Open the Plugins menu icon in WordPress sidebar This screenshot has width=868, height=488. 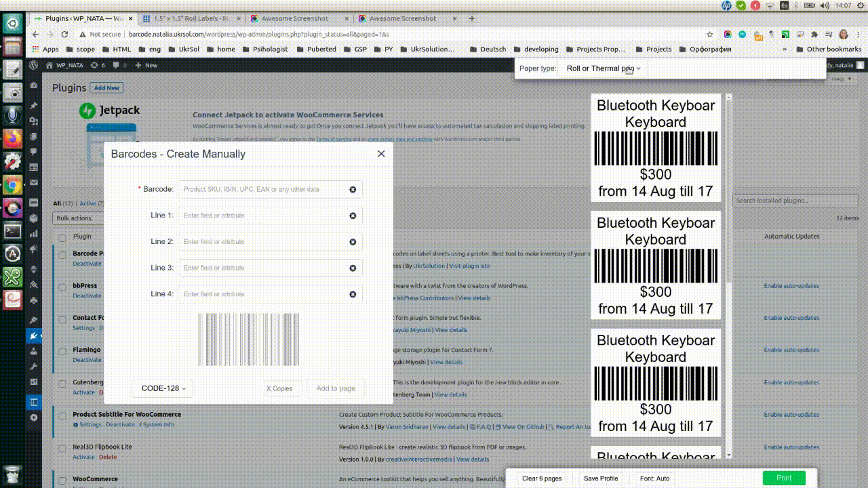coord(34,335)
